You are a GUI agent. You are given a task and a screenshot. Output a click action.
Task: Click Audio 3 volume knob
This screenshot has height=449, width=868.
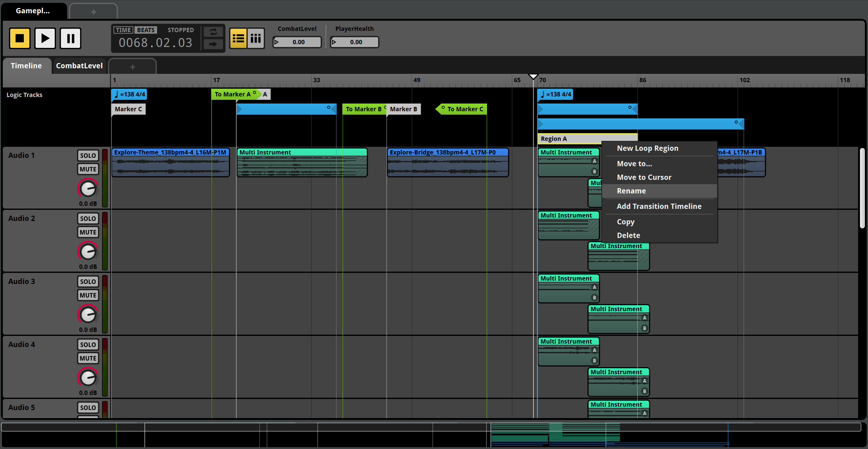point(88,314)
